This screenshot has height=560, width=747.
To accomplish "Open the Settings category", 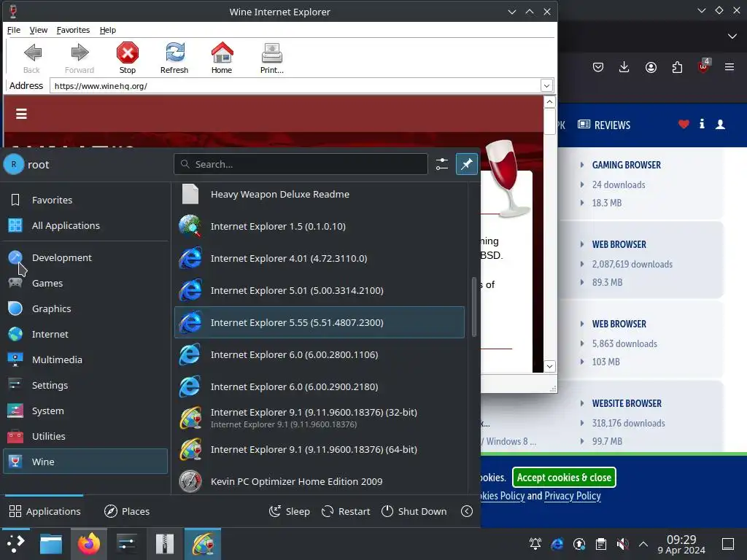I will coord(85,385).
